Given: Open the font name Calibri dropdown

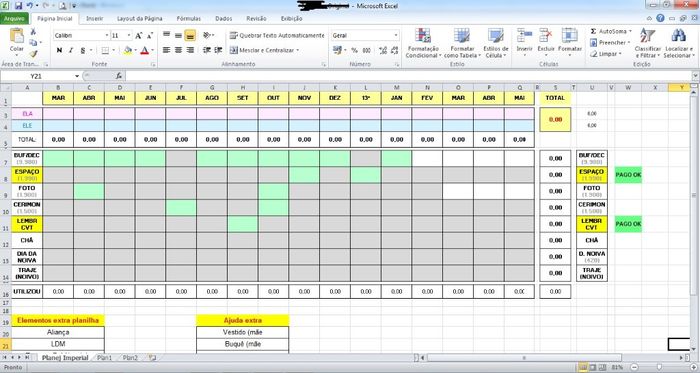Looking at the screenshot, I should click(107, 35).
